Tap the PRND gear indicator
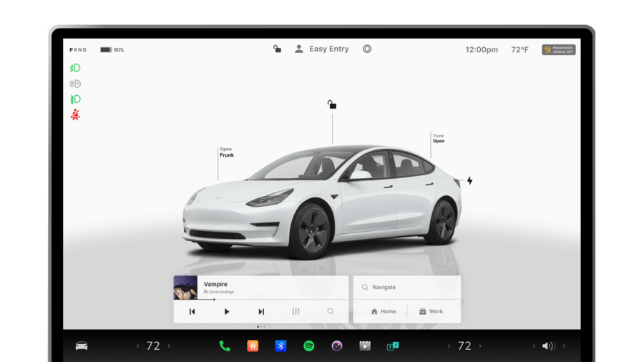Viewport: 644px width, 362px height. coord(78,49)
